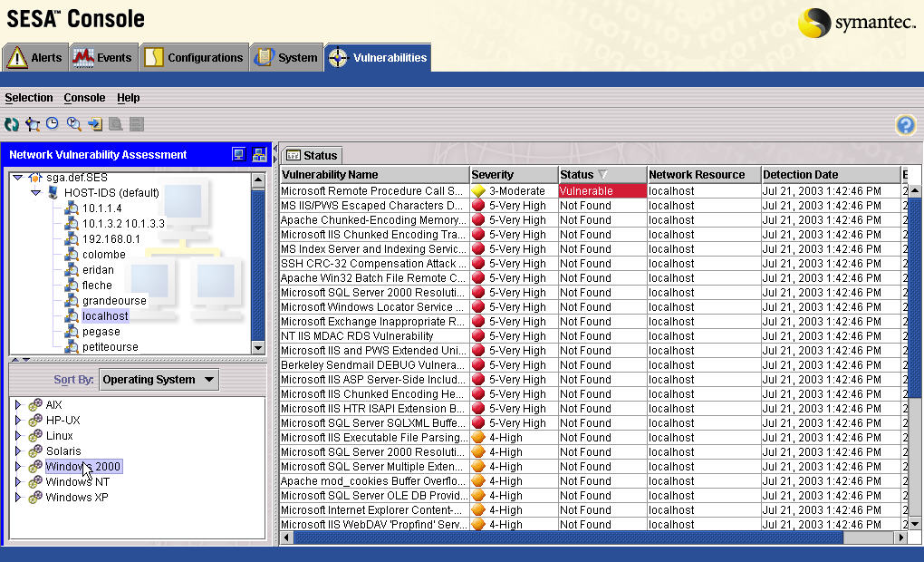The height and width of the screenshot is (562, 924).
Task: Sort by the Status column header
Action: click(602, 175)
